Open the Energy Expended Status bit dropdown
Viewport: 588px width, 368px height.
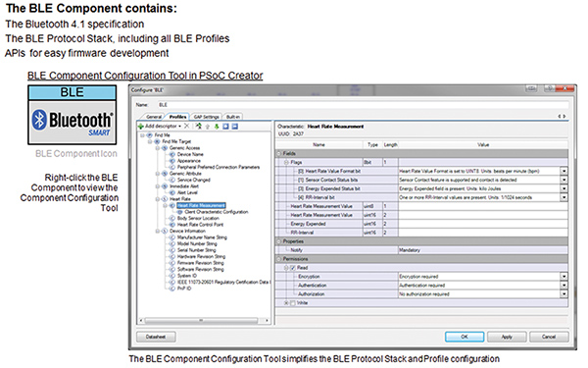coord(563,188)
